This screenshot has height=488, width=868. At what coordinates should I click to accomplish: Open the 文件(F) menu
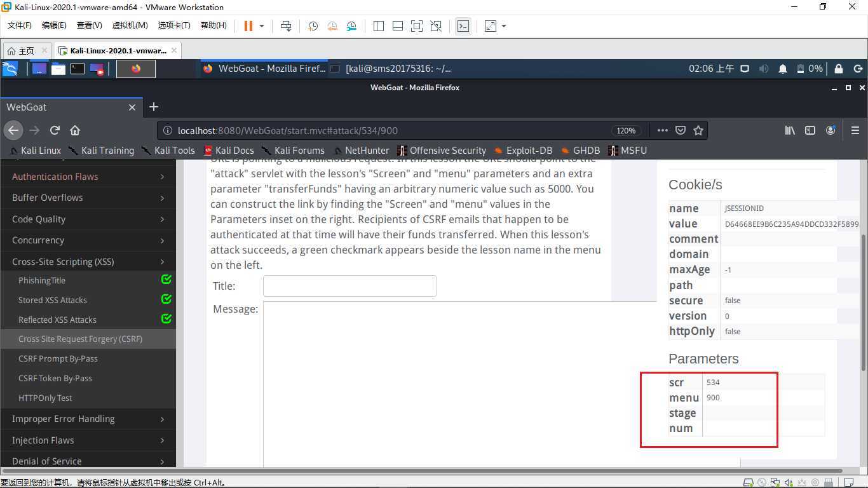coord(19,25)
